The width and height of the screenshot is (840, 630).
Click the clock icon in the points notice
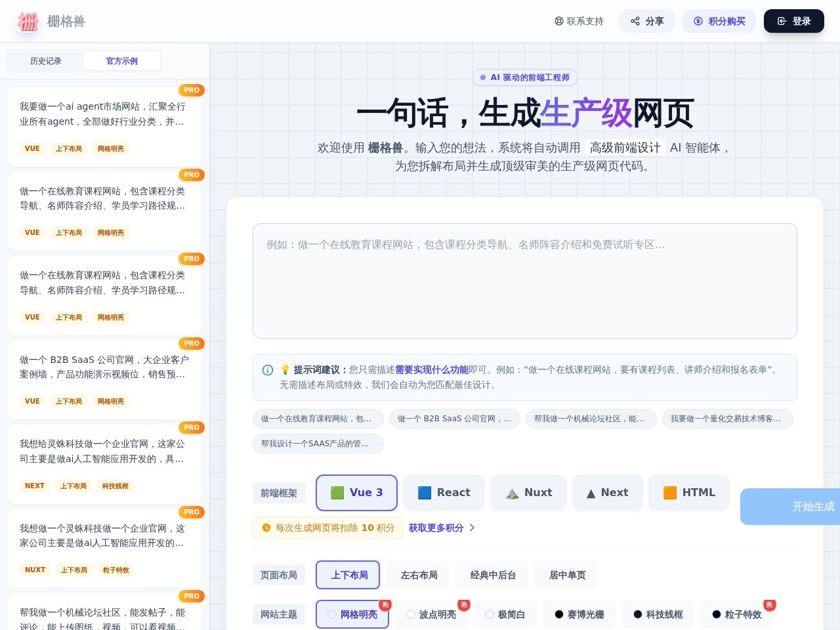(x=266, y=528)
